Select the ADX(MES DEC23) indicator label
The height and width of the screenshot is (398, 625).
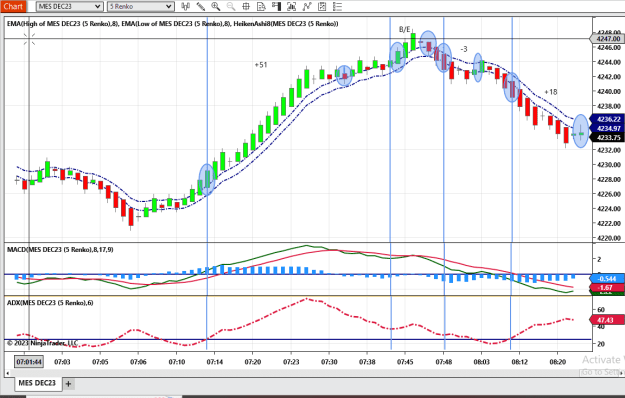[x=50, y=303]
